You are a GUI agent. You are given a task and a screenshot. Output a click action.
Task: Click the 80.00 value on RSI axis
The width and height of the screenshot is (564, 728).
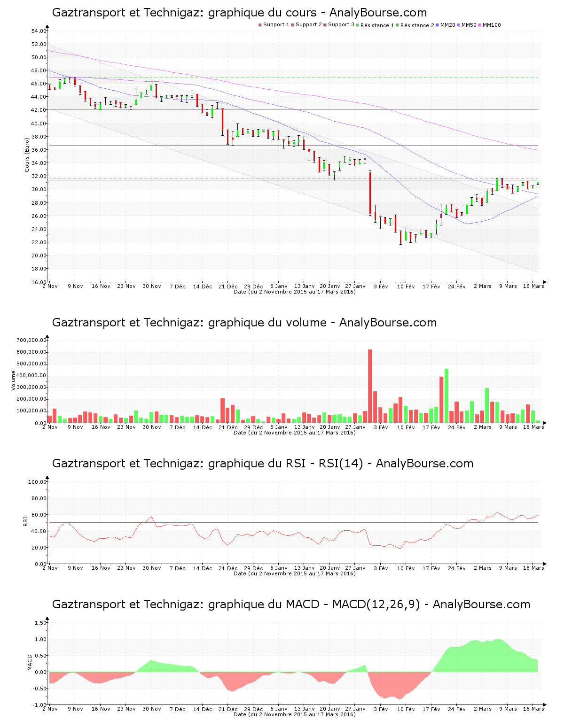click(x=39, y=498)
